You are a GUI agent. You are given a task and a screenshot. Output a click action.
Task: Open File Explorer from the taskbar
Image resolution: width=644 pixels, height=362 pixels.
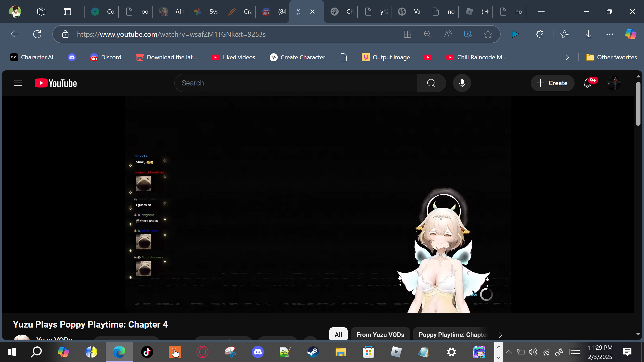[x=341, y=352]
